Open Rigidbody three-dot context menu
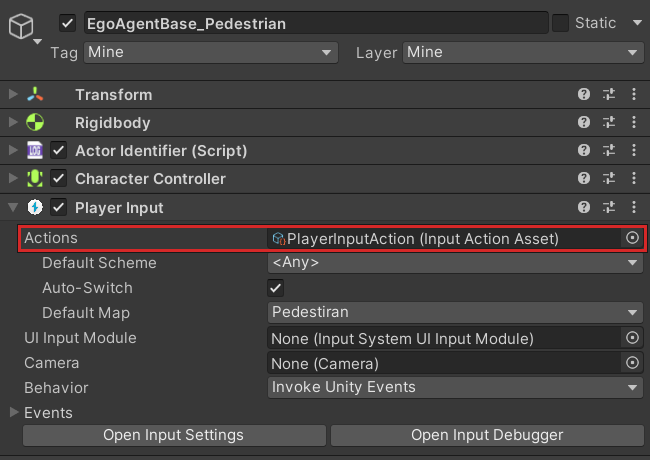650x460 pixels. point(634,122)
